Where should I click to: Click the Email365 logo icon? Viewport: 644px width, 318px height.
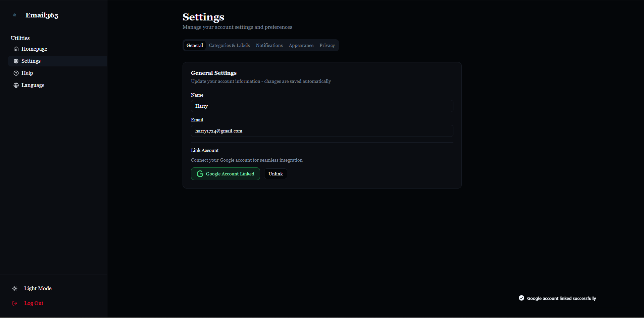coord(15,15)
